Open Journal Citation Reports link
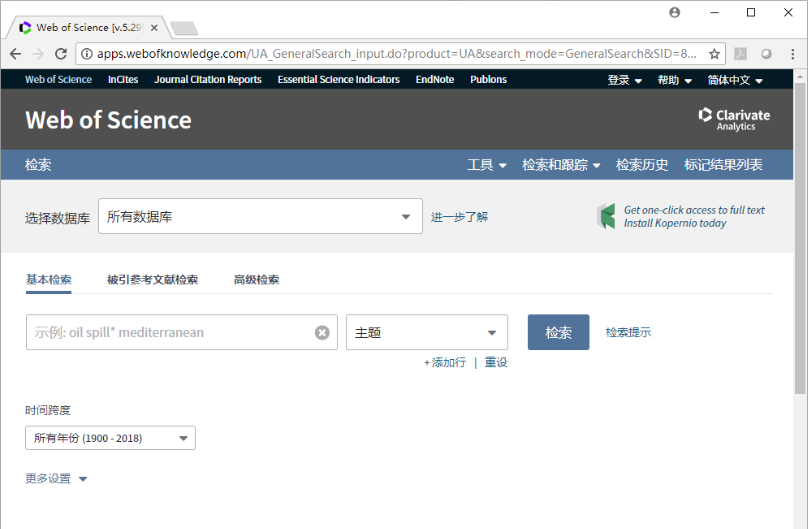This screenshot has width=809, height=529. click(208, 79)
